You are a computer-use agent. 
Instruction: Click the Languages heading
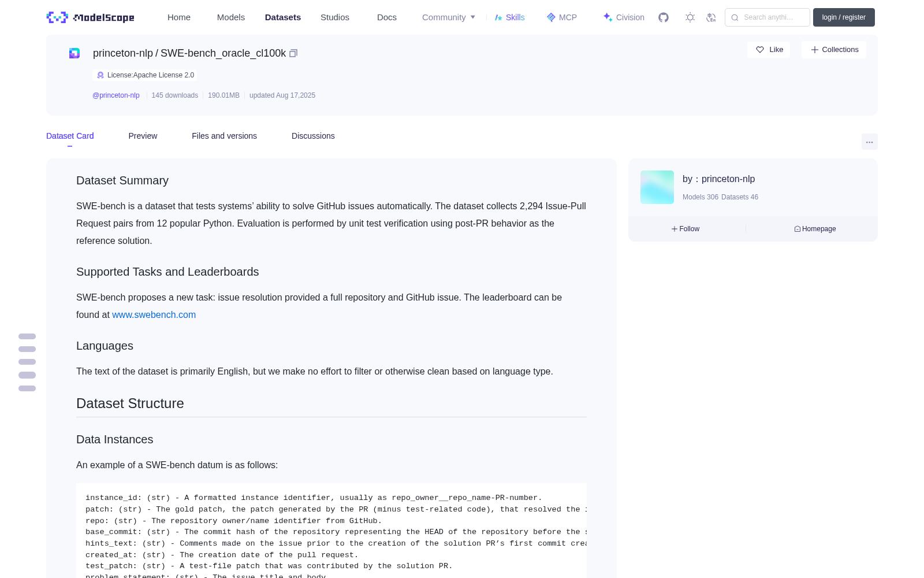105,346
